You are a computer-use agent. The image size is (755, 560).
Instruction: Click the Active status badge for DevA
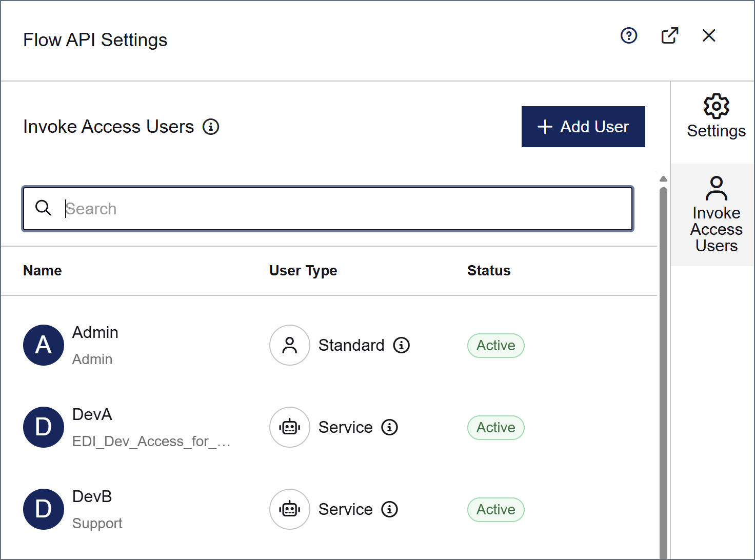[x=496, y=428]
